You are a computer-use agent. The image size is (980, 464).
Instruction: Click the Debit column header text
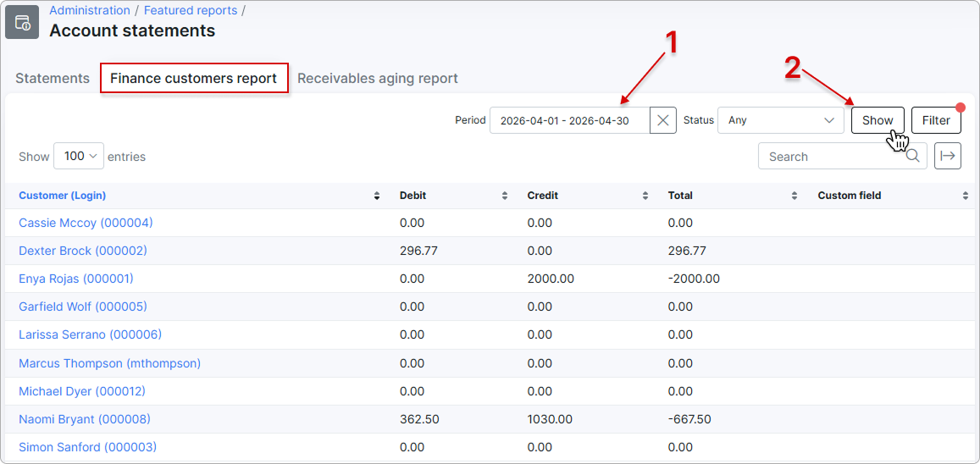413,196
